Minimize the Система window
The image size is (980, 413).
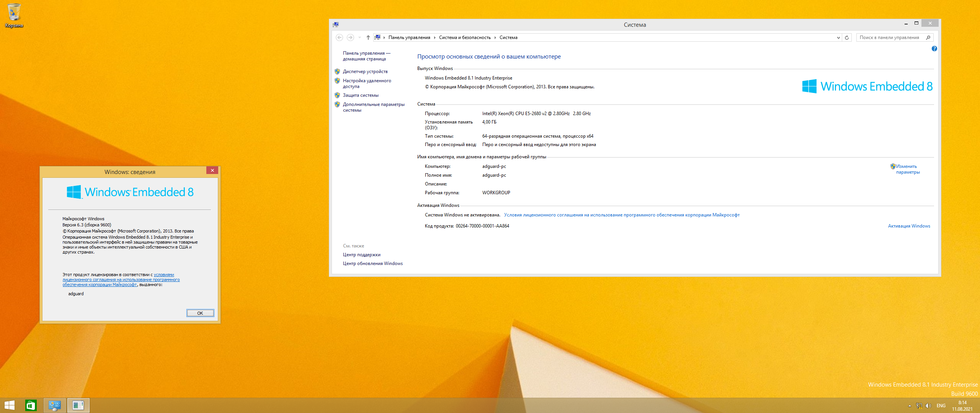coord(906,24)
